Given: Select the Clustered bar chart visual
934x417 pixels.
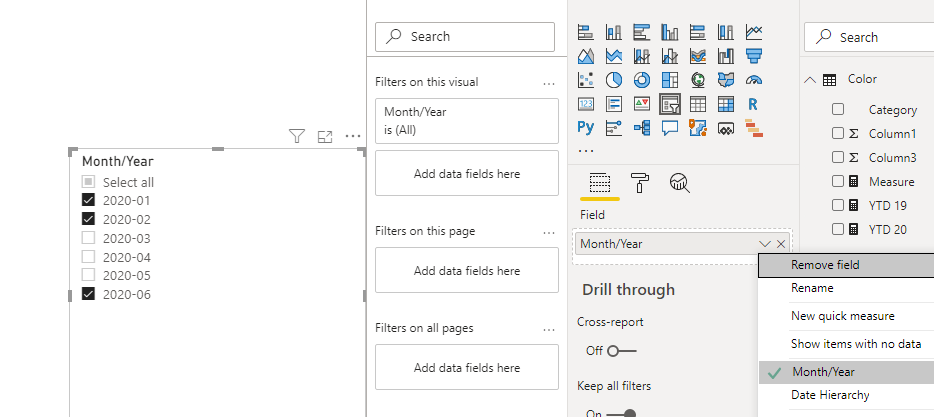Looking at the screenshot, I should [x=642, y=32].
